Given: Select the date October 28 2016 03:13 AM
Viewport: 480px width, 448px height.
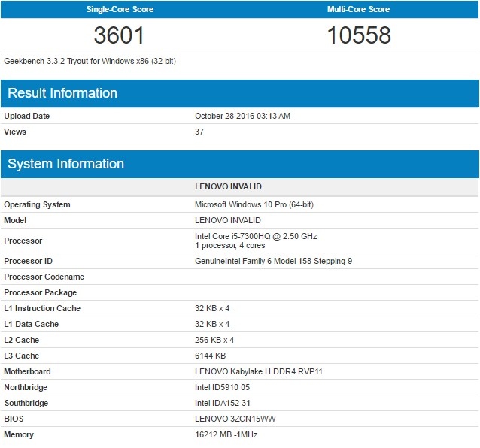Looking at the screenshot, I should tap(242, 116).
